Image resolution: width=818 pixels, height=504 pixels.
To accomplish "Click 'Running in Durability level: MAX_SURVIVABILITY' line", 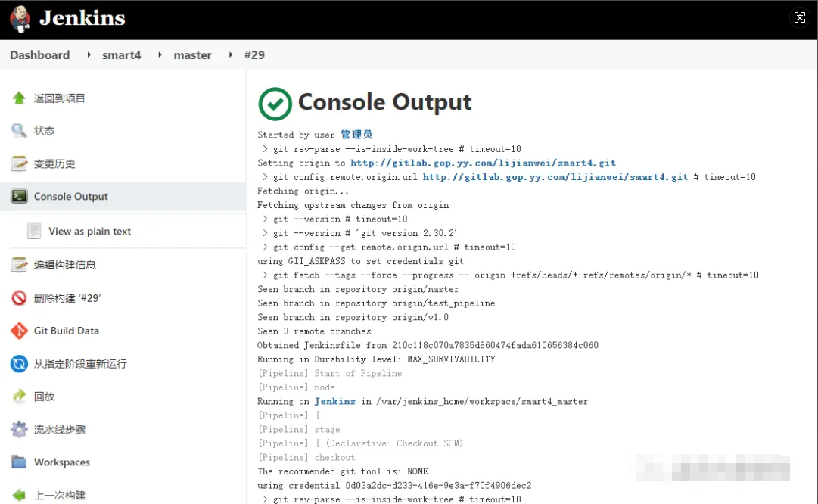I will [x=376, y=359].
